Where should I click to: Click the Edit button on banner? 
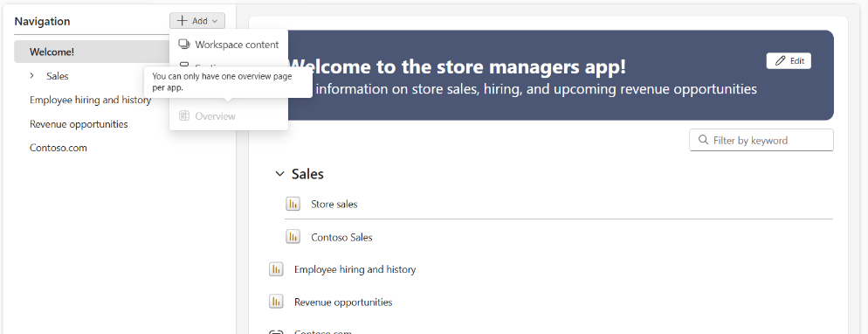tap(789, 61)
